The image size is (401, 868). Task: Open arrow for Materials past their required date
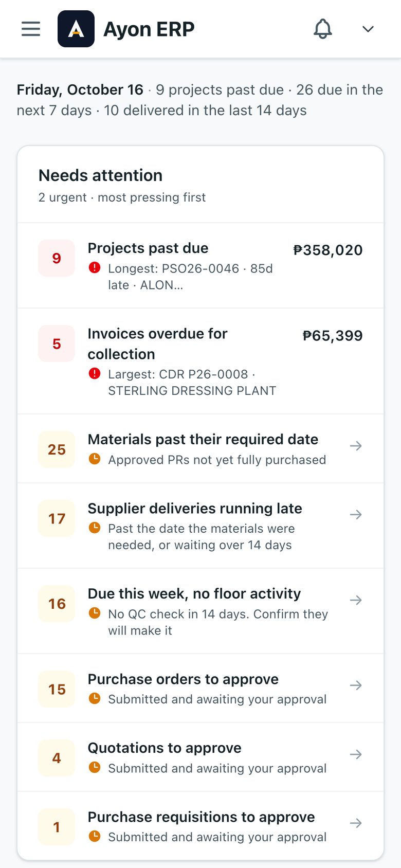click(x=356, y=446)
